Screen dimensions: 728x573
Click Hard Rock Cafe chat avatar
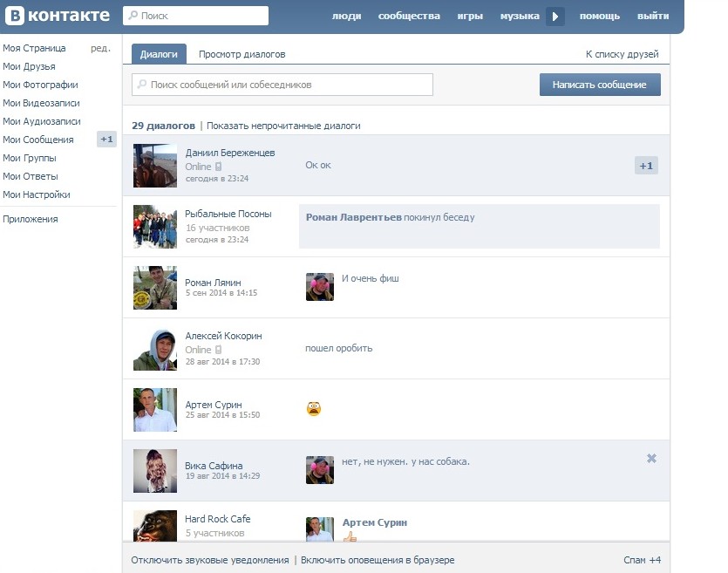coord(155,526)
